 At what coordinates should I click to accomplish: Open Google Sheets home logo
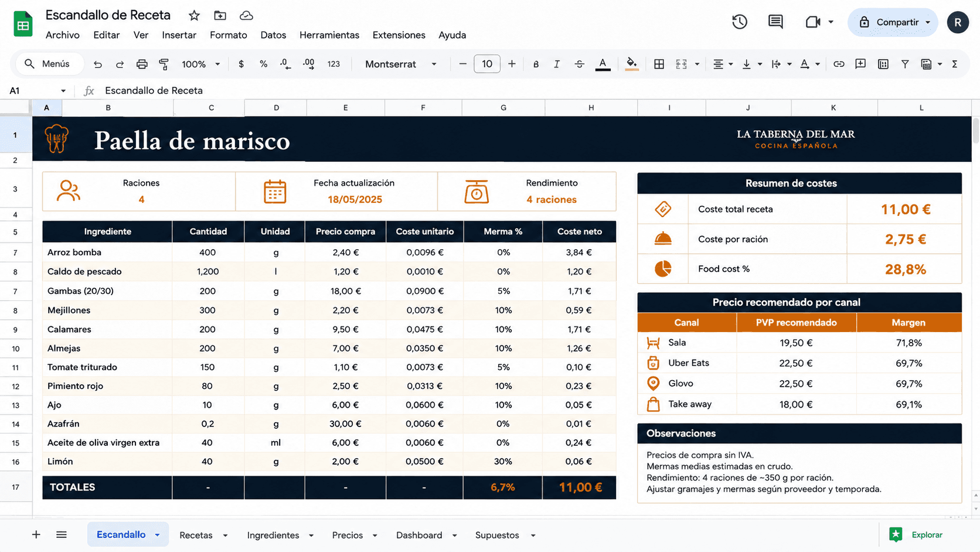click(23, 24)
